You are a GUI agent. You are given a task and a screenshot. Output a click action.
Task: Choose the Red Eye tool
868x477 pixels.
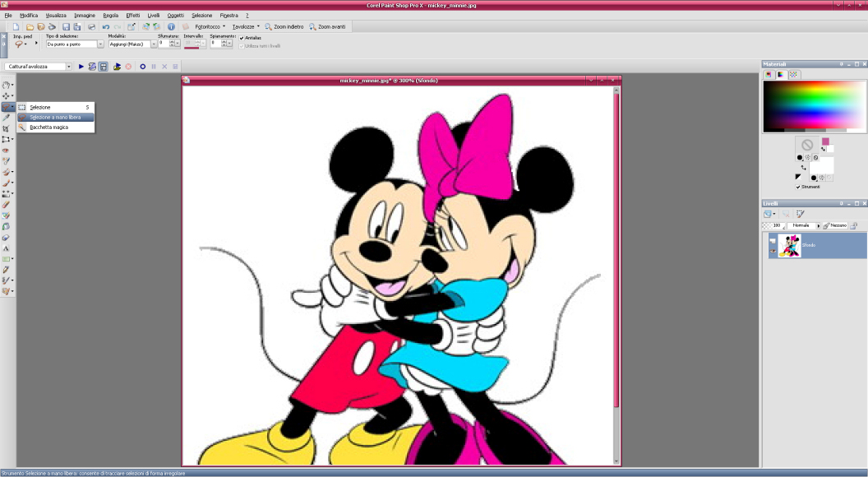6,151
